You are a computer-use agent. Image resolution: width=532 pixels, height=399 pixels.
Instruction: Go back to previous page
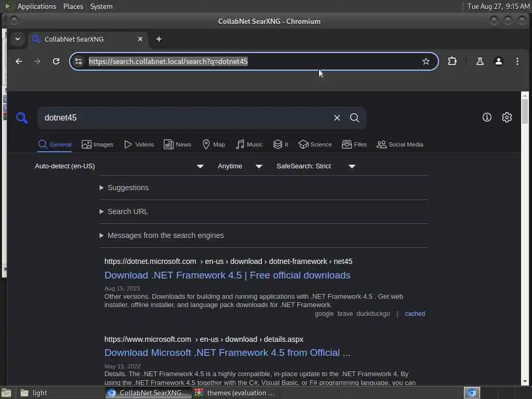click(x=19, y=61)
